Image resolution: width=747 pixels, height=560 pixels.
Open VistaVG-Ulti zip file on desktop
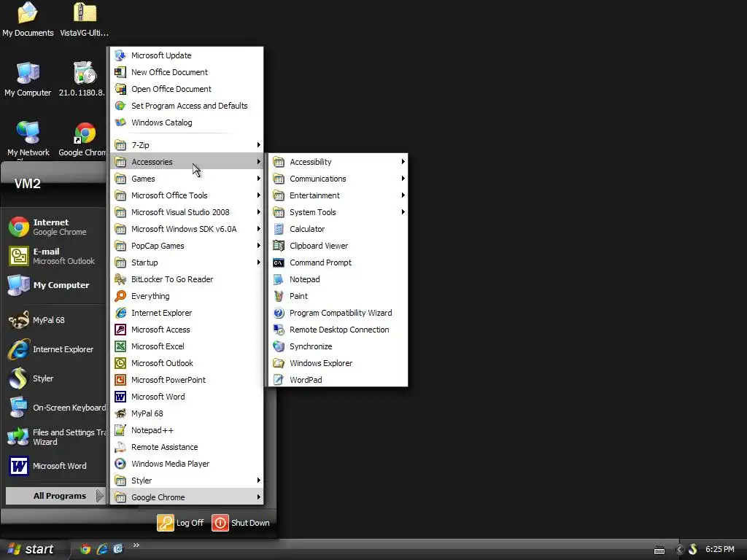click(85, 20)
